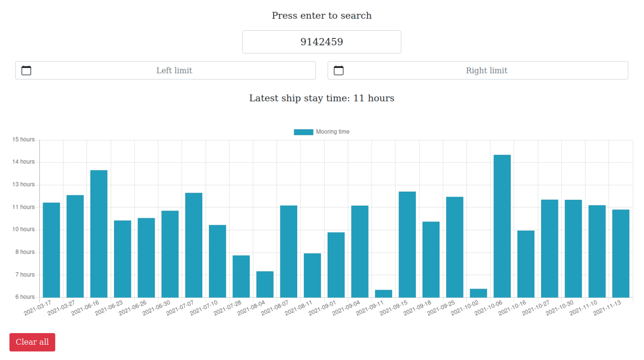The height and width of the screenshot is (360, 644).
Task: Select the 2021-09-15 bar
Action: click(x=407, y=244)
